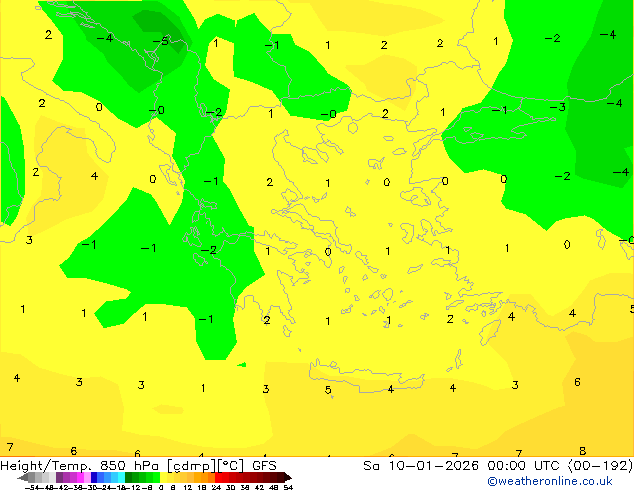The height and width of the screenshot is (490, 634).
Task: Click the date "Sa 10-01-2026"
Action: (x=421, y=466)
